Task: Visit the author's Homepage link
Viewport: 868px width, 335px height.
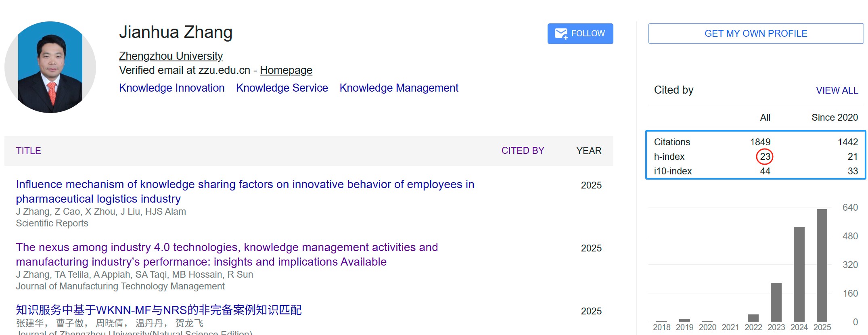Action: [286, 70]
